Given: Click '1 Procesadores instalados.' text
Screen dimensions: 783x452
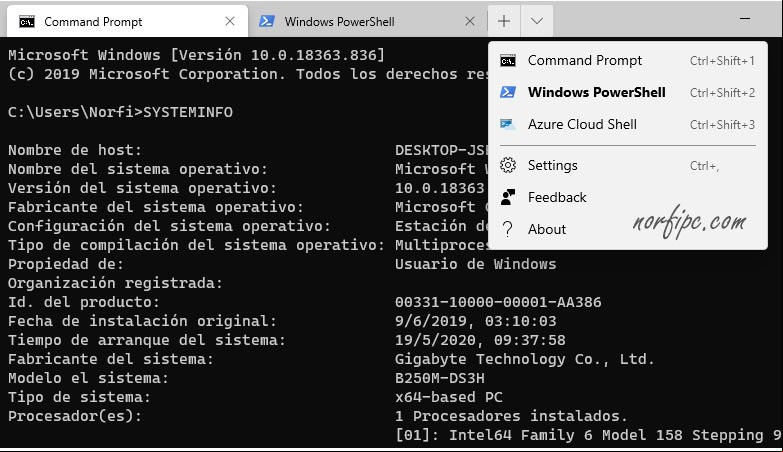Looking at the screenshot, I should point(511,416).
